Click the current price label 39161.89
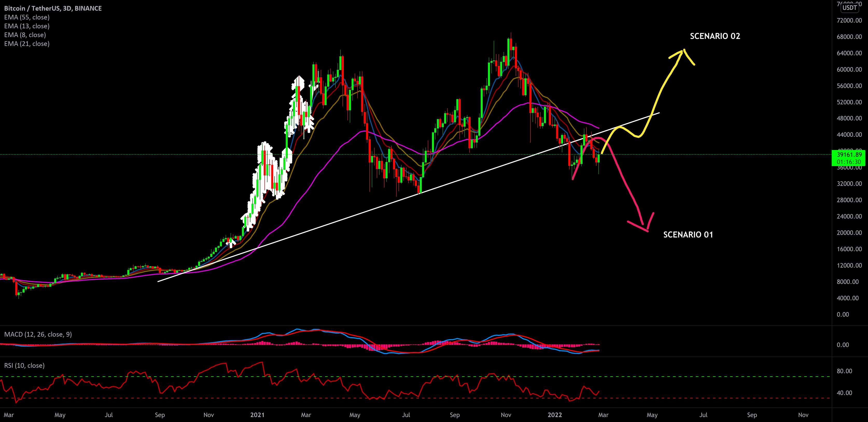This screenshot has width=868, height=422. (x=849, y=155)
